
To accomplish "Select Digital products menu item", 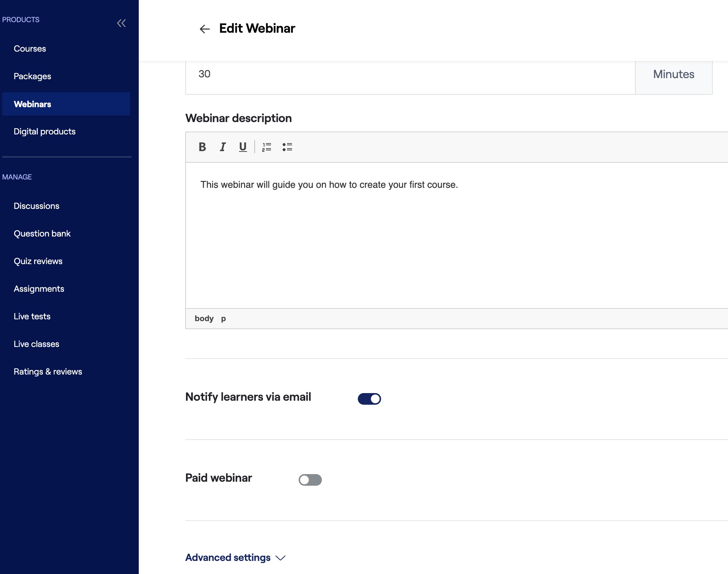I will pos(45,132).
